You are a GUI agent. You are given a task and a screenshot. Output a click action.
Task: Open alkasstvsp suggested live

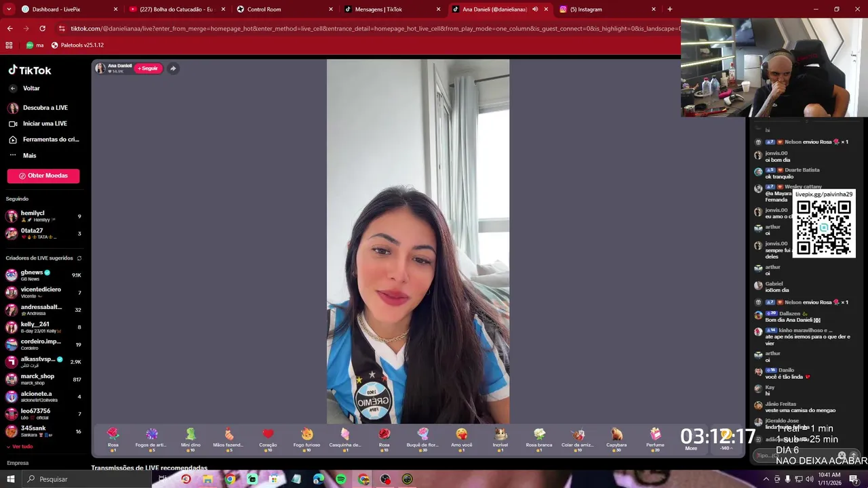[43, 362]
